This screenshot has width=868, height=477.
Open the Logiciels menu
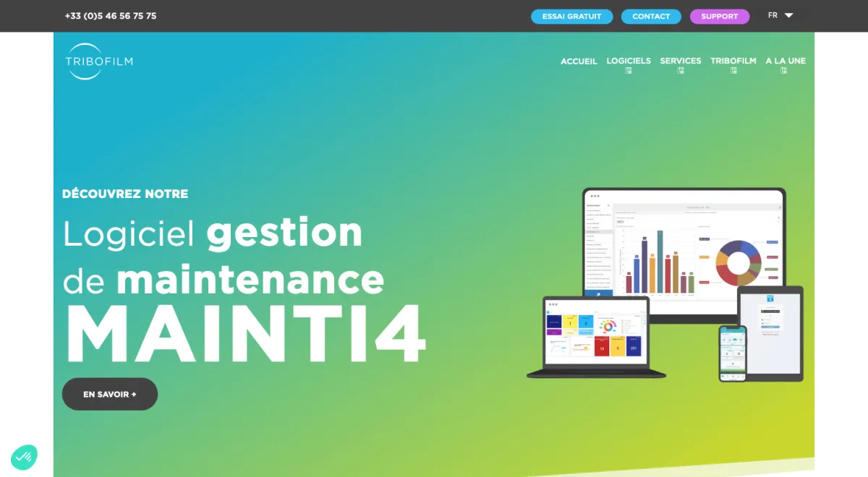tap(629, 61)
